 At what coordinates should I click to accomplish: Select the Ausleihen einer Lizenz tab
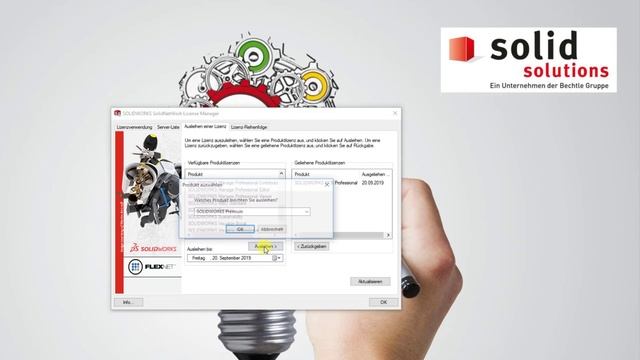(205, 127)
